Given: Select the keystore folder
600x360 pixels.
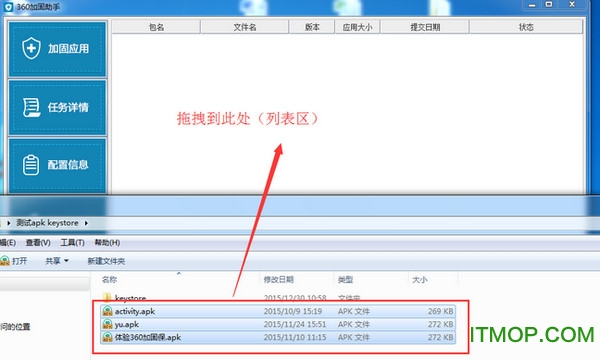Looking at the screenshot, I should coord(130,298).
